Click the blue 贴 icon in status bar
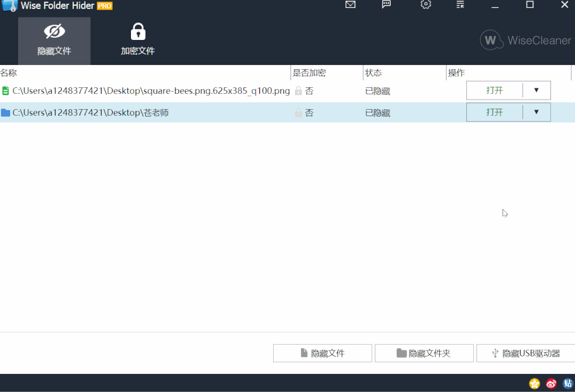Viewport: 575px width, 392px height. tap(568, 383)
